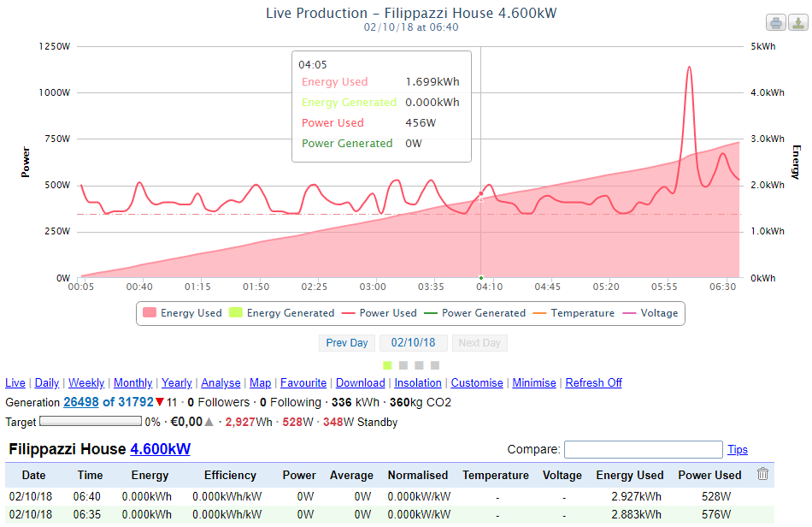Click the Temperature column header
The image size is (812, 527).
(x=496, y=475)
